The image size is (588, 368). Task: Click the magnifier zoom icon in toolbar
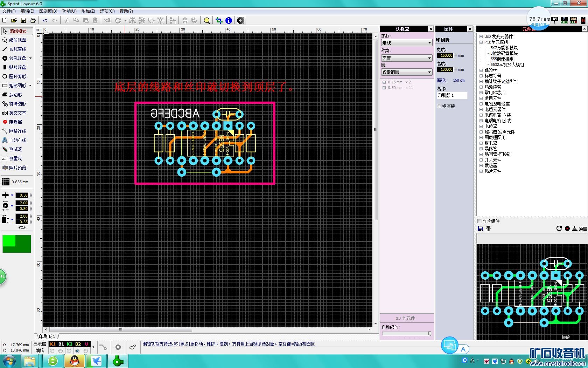[x=207, y=21]
